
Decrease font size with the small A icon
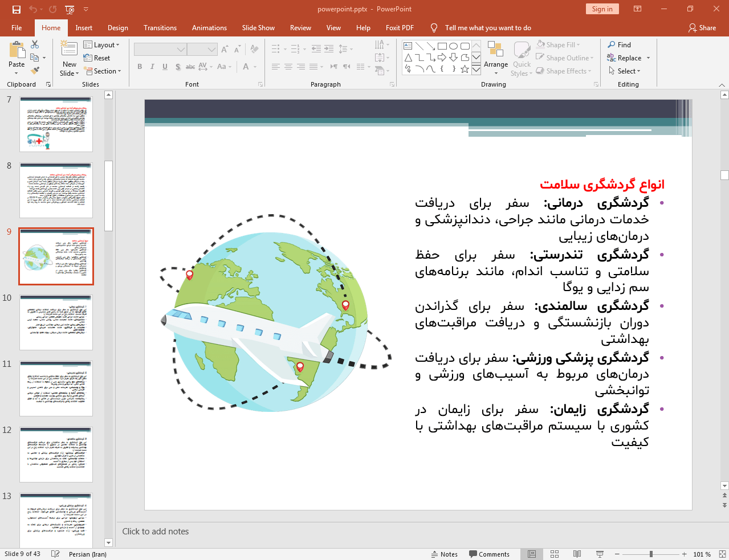tap(237, 50)
